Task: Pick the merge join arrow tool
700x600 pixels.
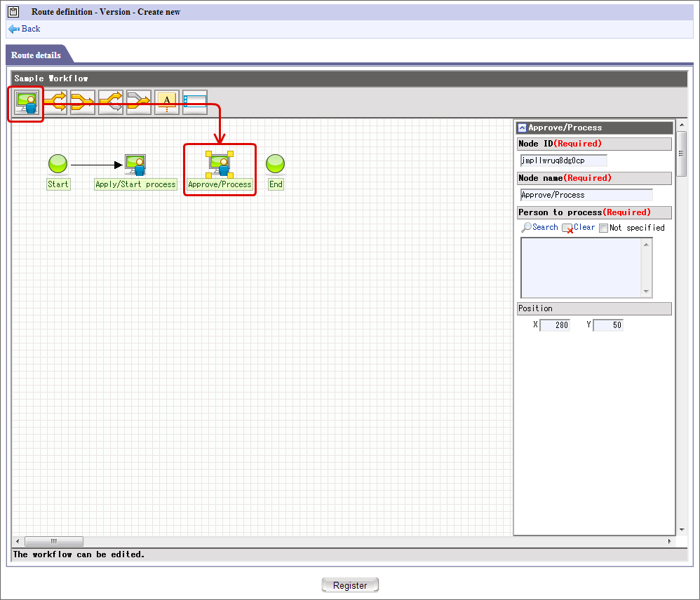Action: (83, 102)
